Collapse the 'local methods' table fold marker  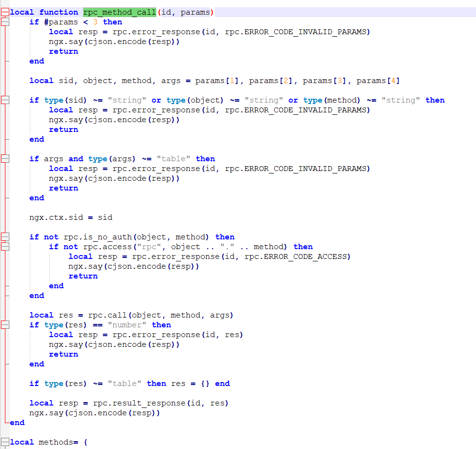click(x=5, y=442)
